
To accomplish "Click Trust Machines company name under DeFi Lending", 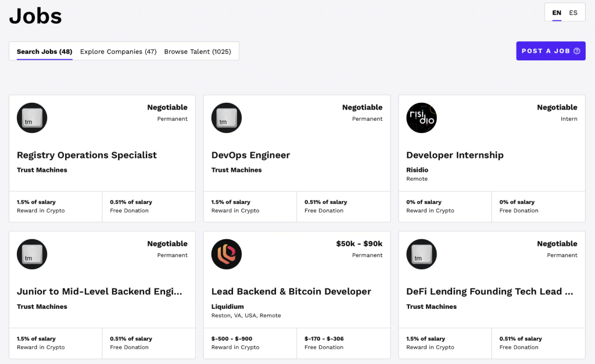I will (x=432, y=307).
